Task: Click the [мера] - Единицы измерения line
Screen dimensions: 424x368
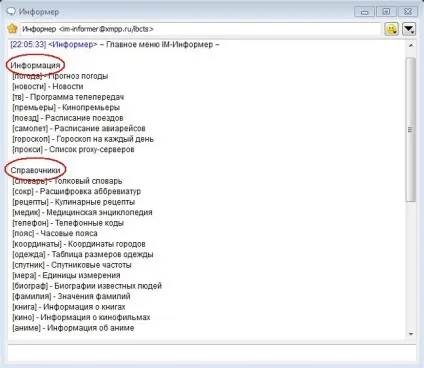Action: [66, 275]
